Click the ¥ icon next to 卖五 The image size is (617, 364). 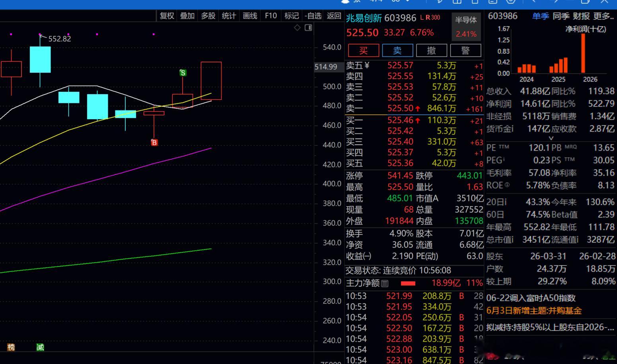tap(367, 65)
